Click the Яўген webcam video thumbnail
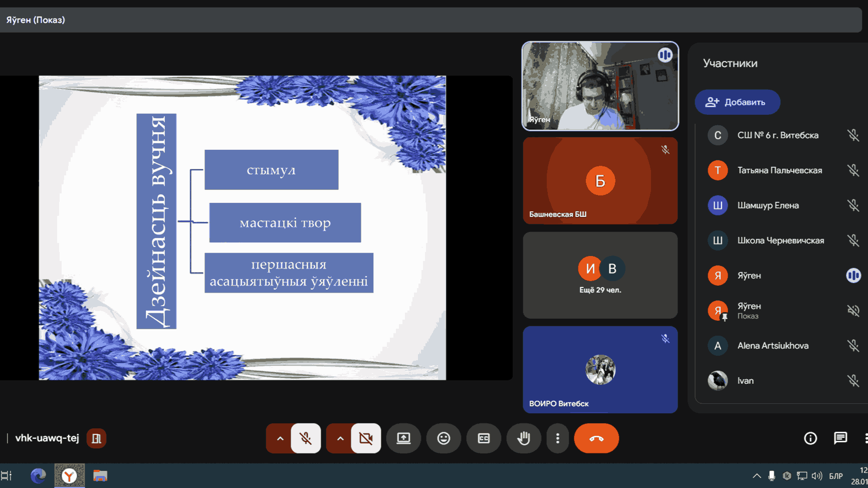The width and height of the screenshot is (868, 488). tap(600, 86)
